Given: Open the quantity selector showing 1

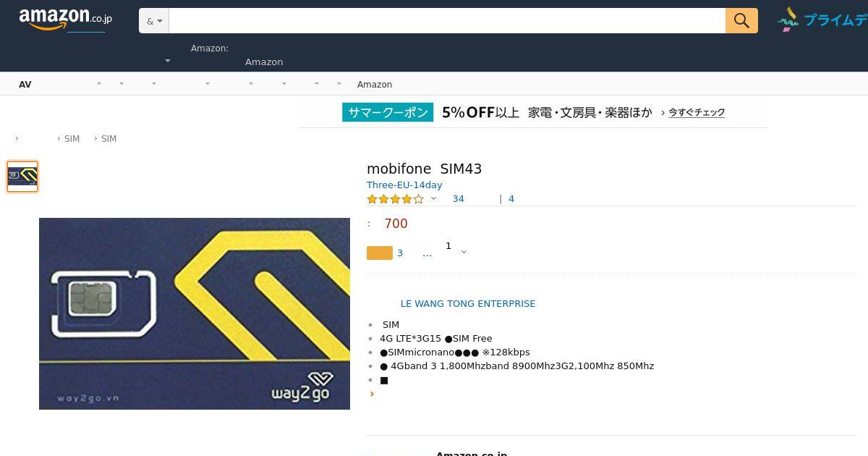Looking at the screenshot, I should pyautogui.click(x=456, y=250).
